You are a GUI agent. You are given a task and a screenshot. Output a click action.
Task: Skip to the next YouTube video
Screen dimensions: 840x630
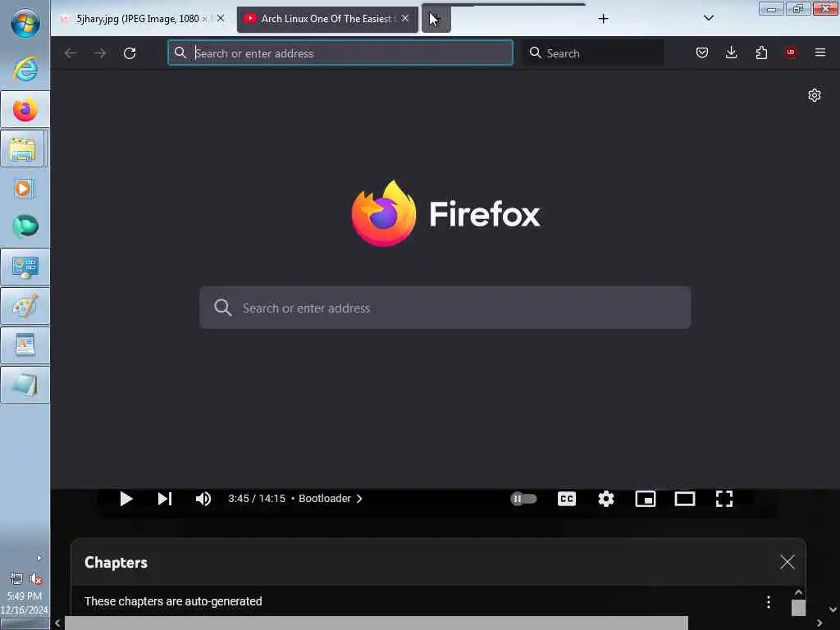pos(164,499)
